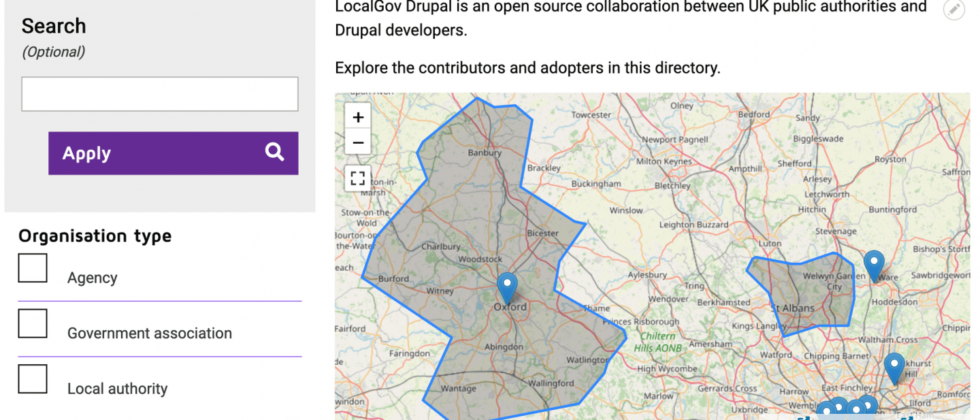Click the Government association label
980x420 pixels.
(x=150, y=334)
